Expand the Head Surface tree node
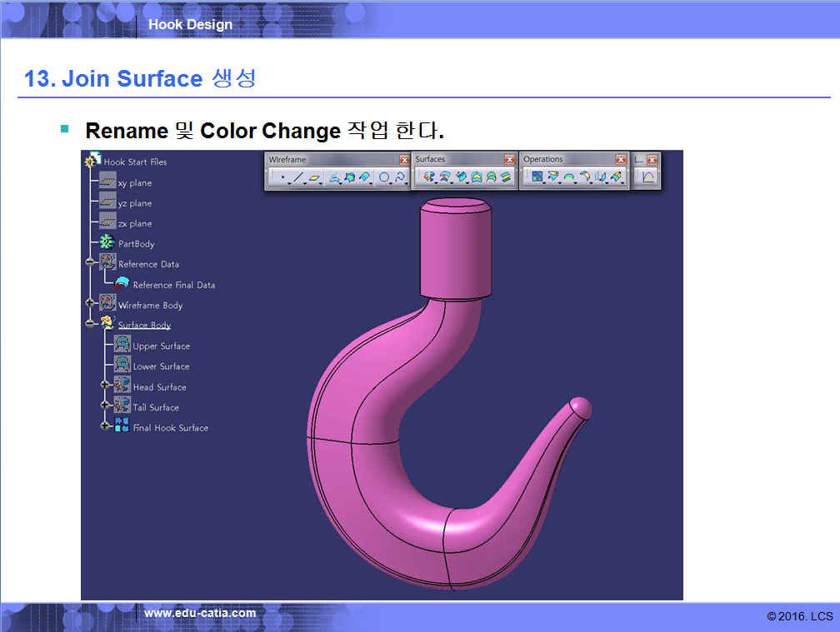Screen dimensions: 840x632 tap(105, 386)
